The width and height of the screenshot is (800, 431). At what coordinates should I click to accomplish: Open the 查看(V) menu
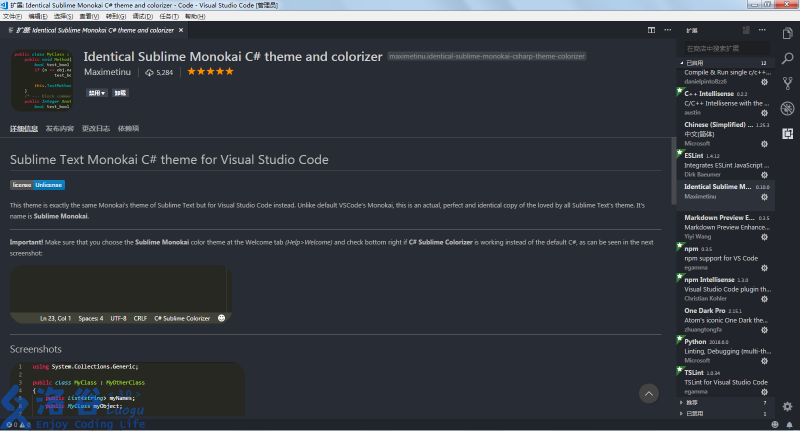point(89,16)
